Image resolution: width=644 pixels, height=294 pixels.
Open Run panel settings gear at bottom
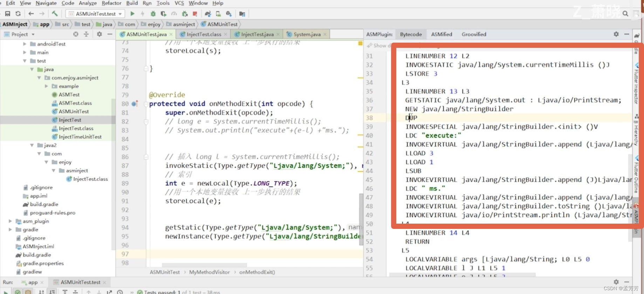[616, 282]
